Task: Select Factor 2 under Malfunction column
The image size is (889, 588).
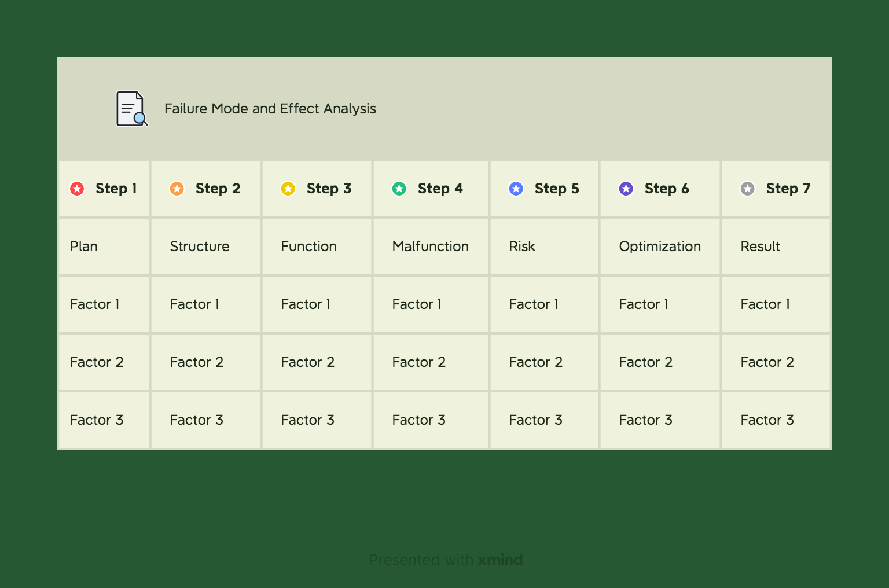Action: [431, 362]
